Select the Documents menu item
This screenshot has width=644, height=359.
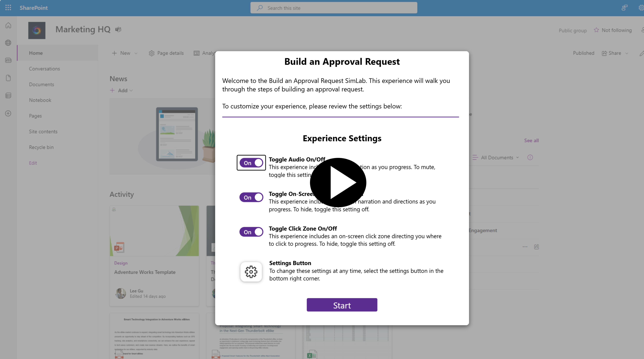coord(41,84)
